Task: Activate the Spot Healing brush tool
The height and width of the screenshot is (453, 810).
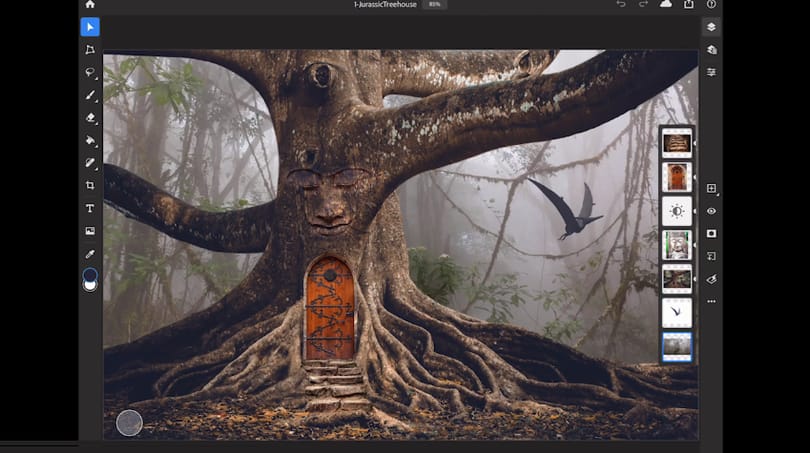Action: point(90,163)
